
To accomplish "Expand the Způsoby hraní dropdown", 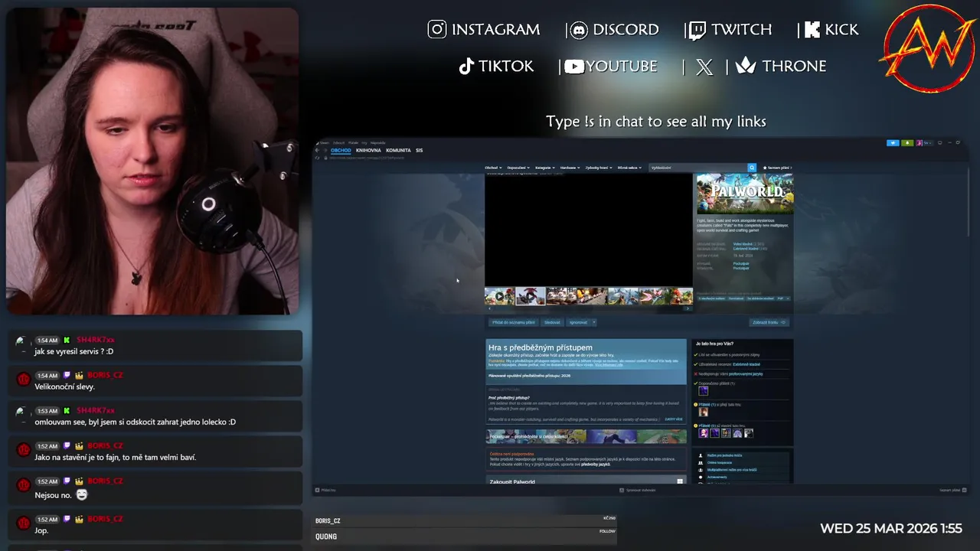I will pyautogui.click(x=599, y=168).
